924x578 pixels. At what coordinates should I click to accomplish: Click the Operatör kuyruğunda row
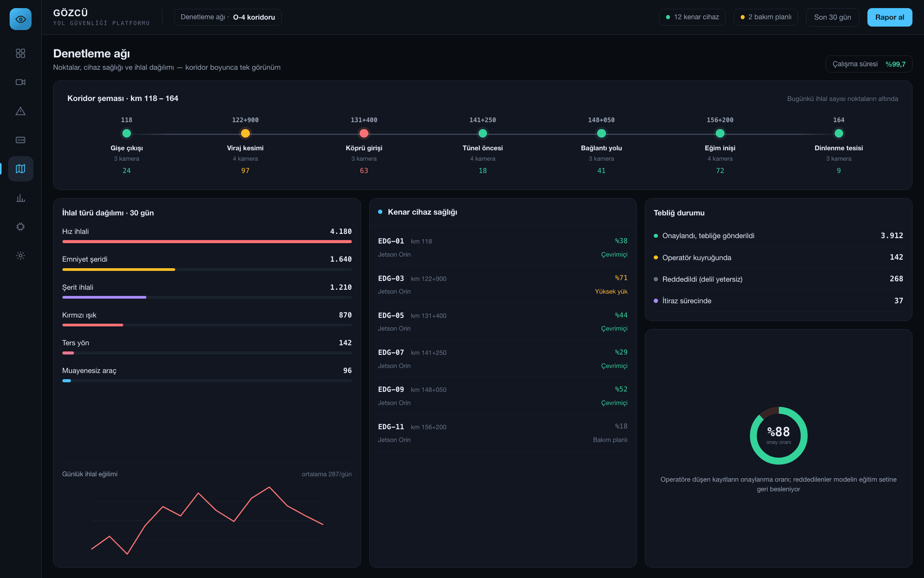(778, 257)
